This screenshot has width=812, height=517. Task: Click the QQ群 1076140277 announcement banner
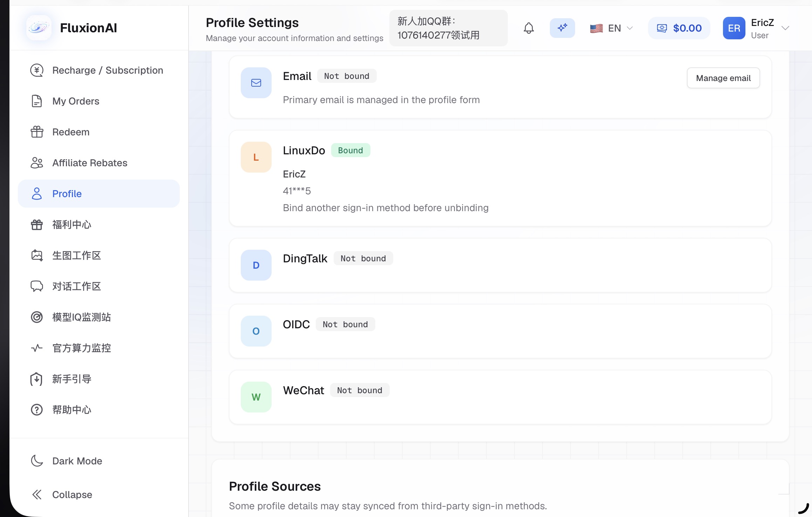[x=449, y=28]
